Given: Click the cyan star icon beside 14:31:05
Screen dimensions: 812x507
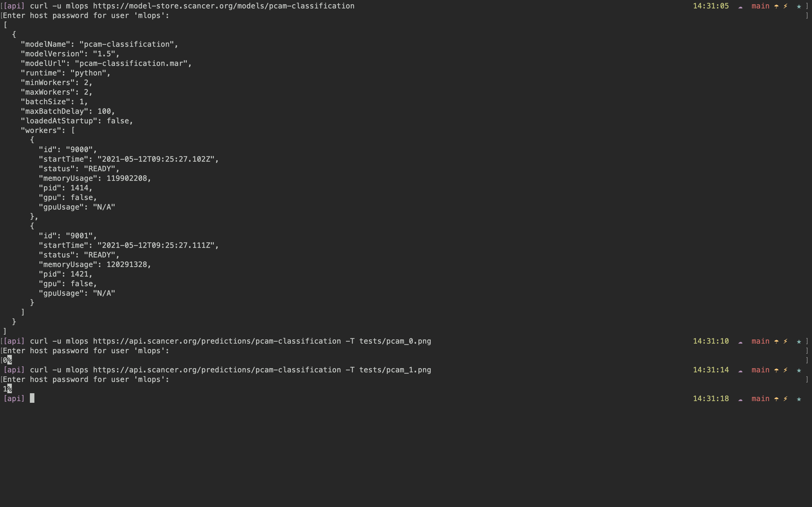Looking at the screenshot, I should [798, 6].
